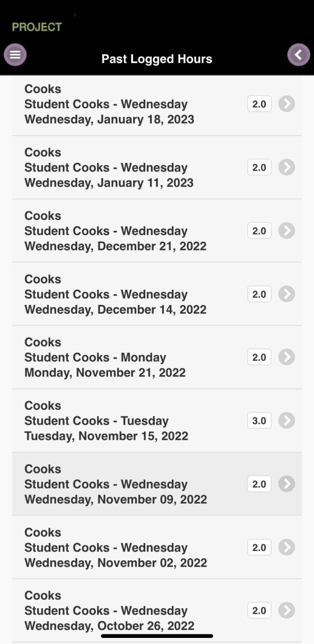Tap the back arrow icon
This screenshot has height=644, width=314.
pyautogui.click(x=298, y=54)
